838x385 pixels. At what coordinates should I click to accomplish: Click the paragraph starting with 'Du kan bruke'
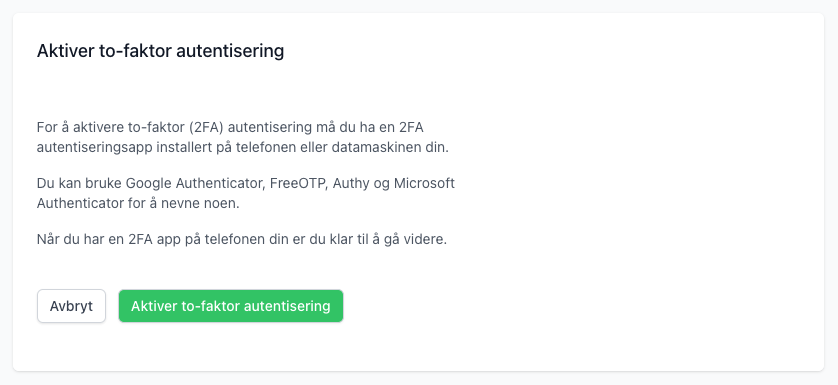(246, 193)
